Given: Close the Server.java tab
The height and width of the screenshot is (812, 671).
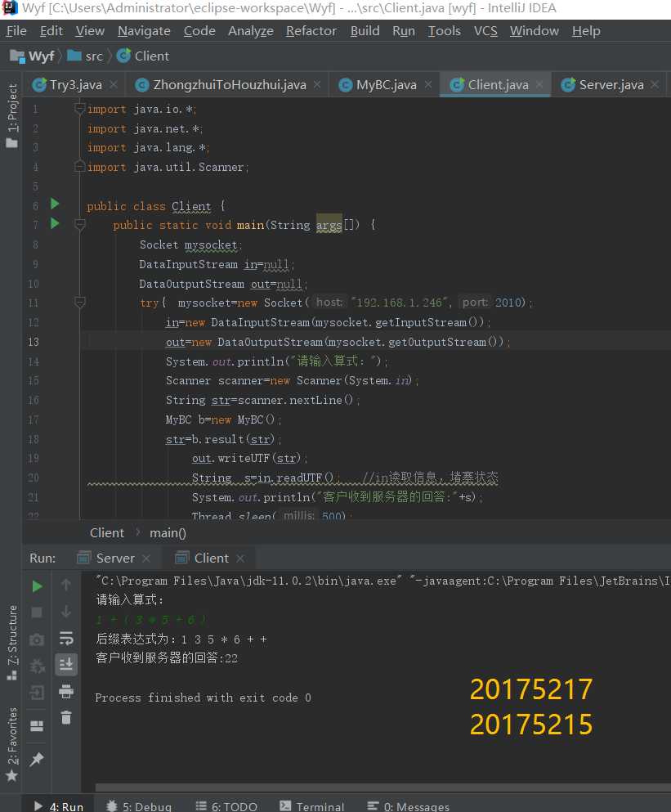Looking at the screenshot, I should point(655,84).
